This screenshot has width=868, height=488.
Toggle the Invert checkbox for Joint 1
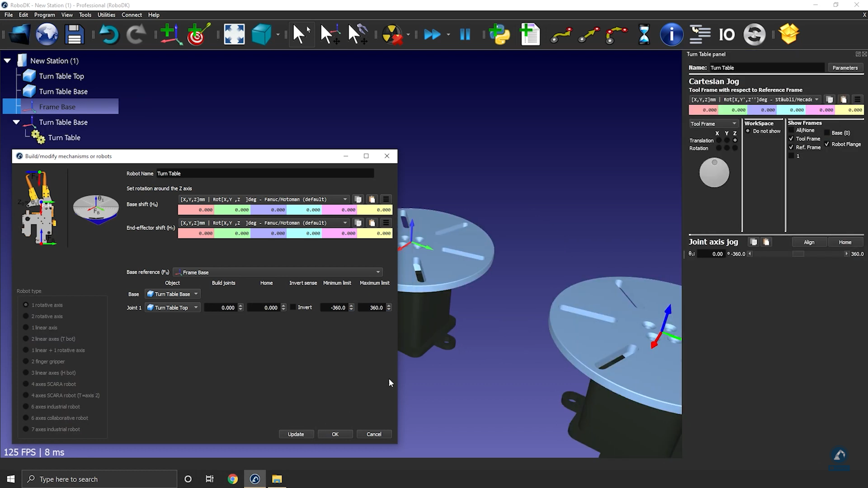[x=293, y=307]
